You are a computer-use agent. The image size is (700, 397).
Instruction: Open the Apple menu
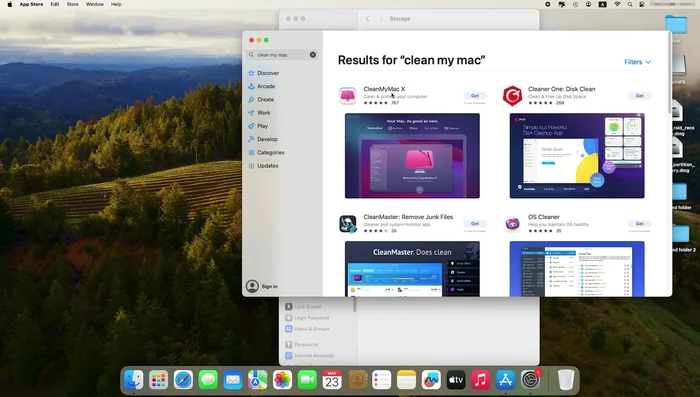[x=9, y=4]
